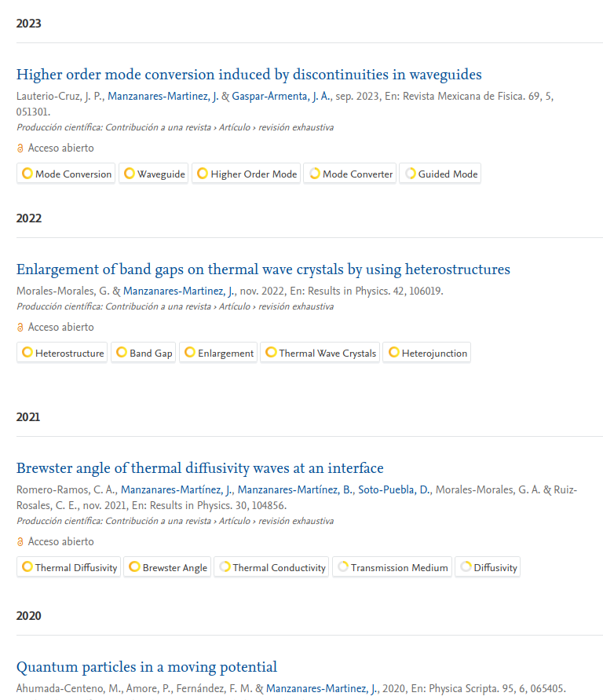The width and height of the screenshot is (603, 700).
Task: Open the "Enlargement of band gaps" article
Action: pos(263,269)
